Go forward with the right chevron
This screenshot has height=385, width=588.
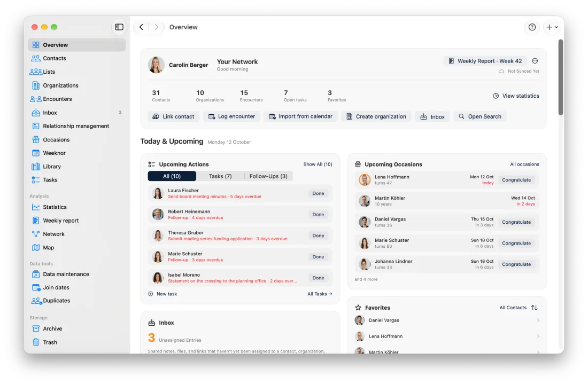pyautogui.click(x=157, y=27)
